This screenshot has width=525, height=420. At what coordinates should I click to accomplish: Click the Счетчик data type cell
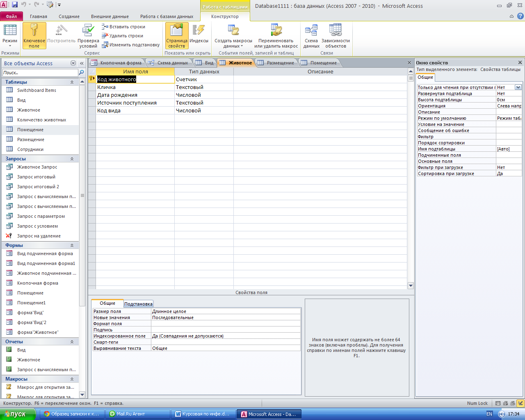[204, 79]
